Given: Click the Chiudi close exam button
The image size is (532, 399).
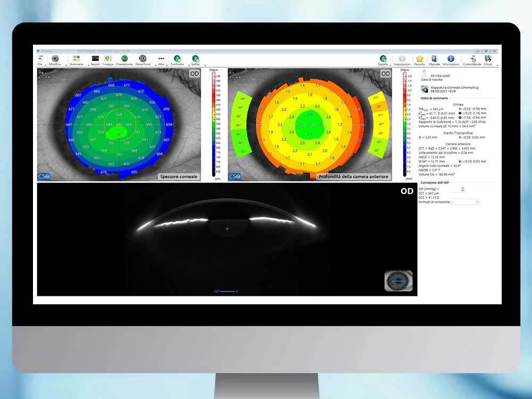Looking at the screenshot, I should [x=488, y=60].
